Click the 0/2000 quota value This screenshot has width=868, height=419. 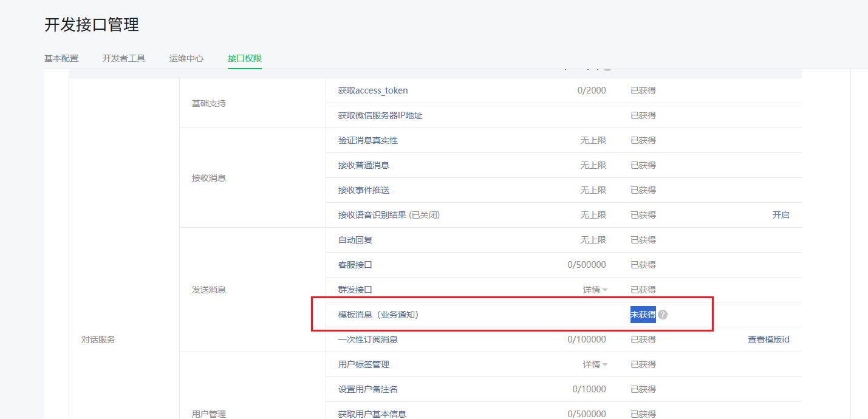pyautogui.click(x=592, y=90)
